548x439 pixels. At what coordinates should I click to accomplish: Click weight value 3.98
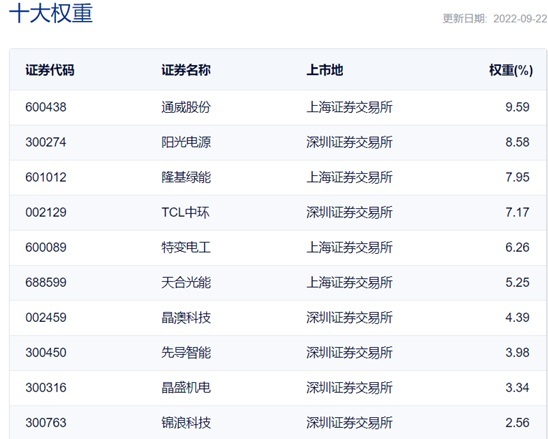(x=517, y=352)
